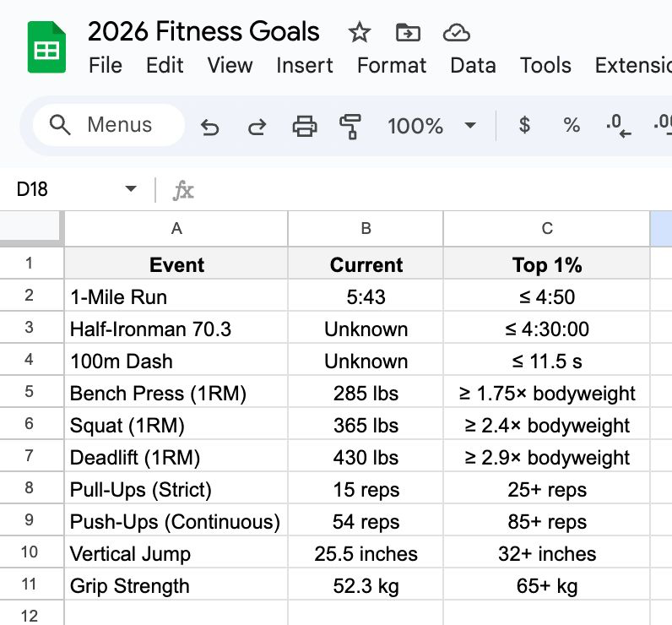Screen dimensions: 672x625
Task: Select the 1-Mile Run cell
Action: click(x=176, y=296)
